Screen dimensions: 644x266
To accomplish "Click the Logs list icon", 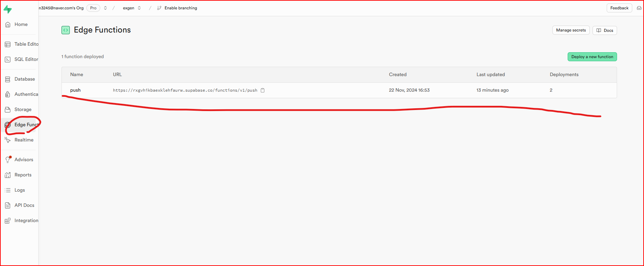I will 8,190.
